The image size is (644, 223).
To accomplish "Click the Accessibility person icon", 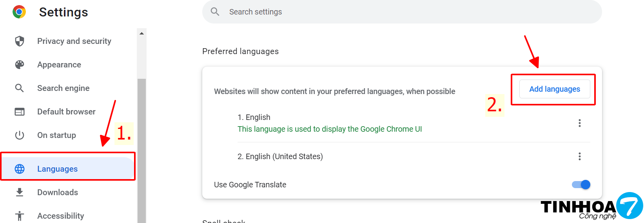I will point(20,216).
